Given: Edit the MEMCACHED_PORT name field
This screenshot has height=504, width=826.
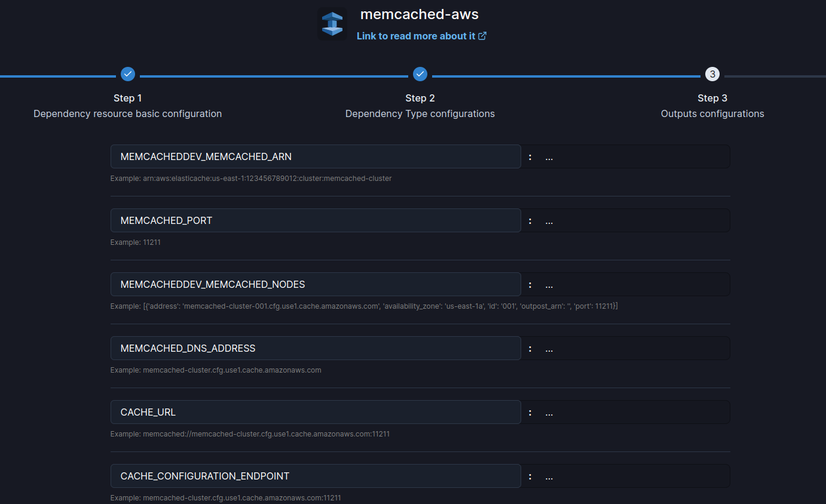Looking at the screenshot, I should tap(316, 220).
